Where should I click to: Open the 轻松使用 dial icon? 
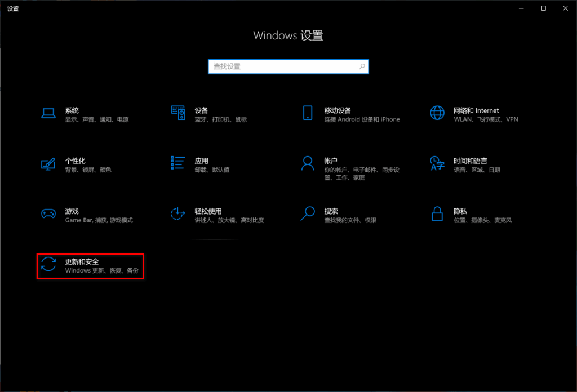click(177, 213)
